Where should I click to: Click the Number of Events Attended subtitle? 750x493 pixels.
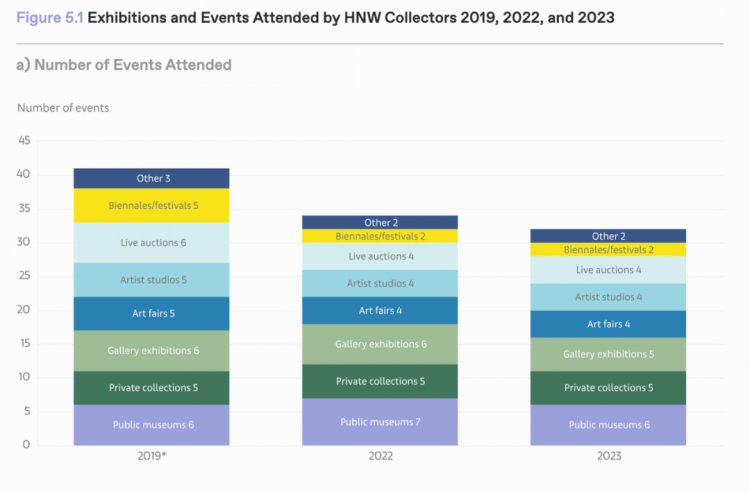[x=133, y=65]
